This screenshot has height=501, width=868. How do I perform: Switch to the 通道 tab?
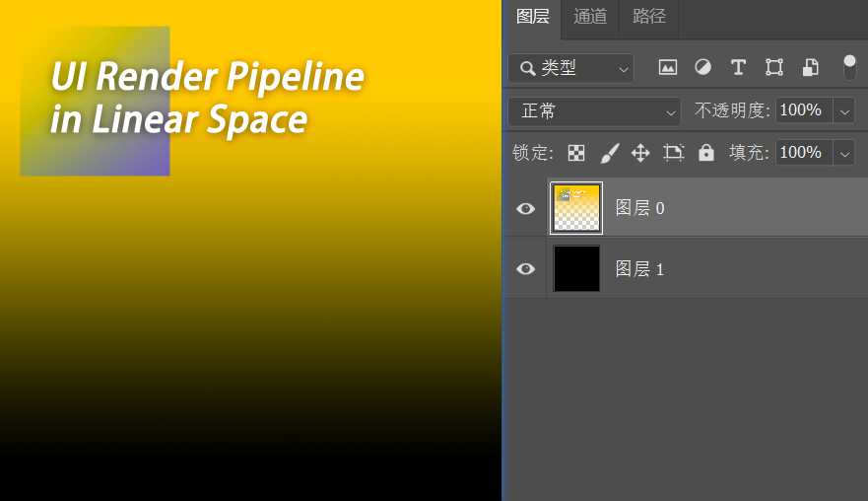[590, 17]
